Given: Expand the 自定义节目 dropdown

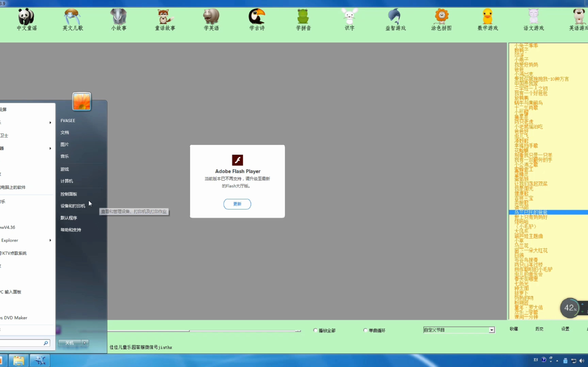Looking at the screenshot, I should click(x=492, y=330).
